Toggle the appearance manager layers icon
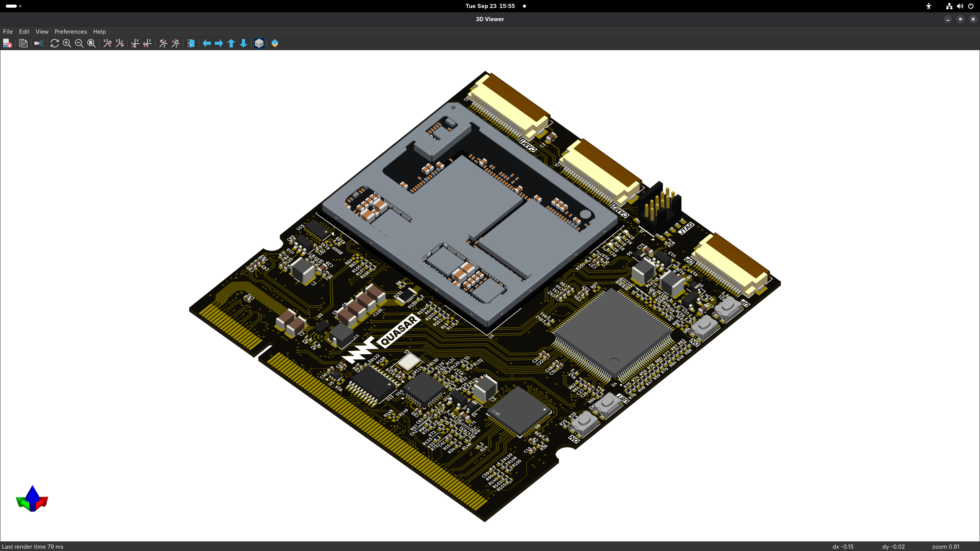 (x=275, y=43)
